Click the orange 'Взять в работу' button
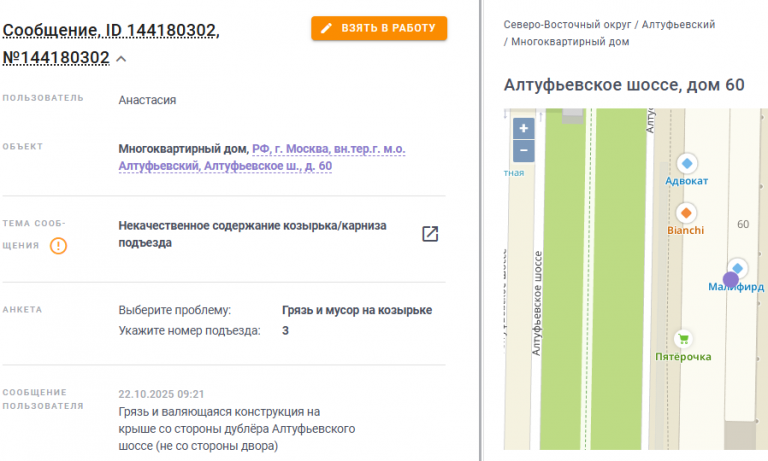This screenshot has height=461, width=768. [x=379, y=28]
